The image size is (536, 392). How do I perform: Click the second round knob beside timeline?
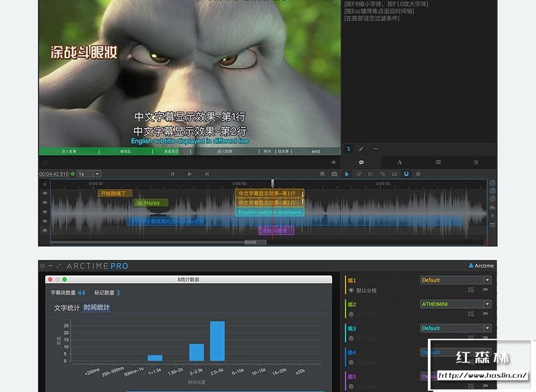point(493,191)
